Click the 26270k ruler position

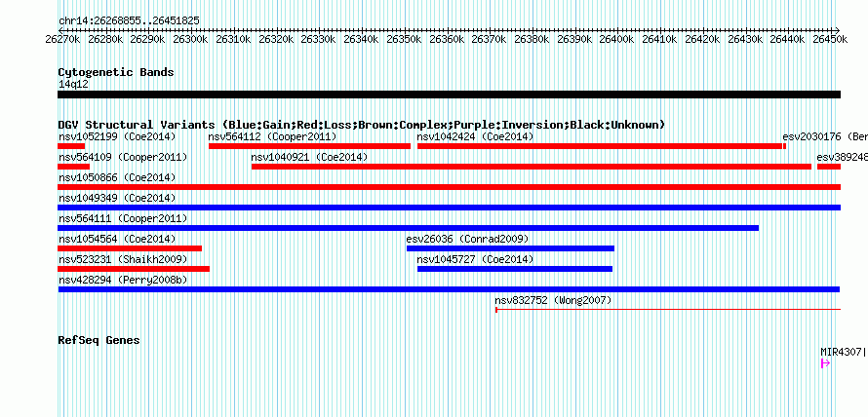(x=62, y=39)
